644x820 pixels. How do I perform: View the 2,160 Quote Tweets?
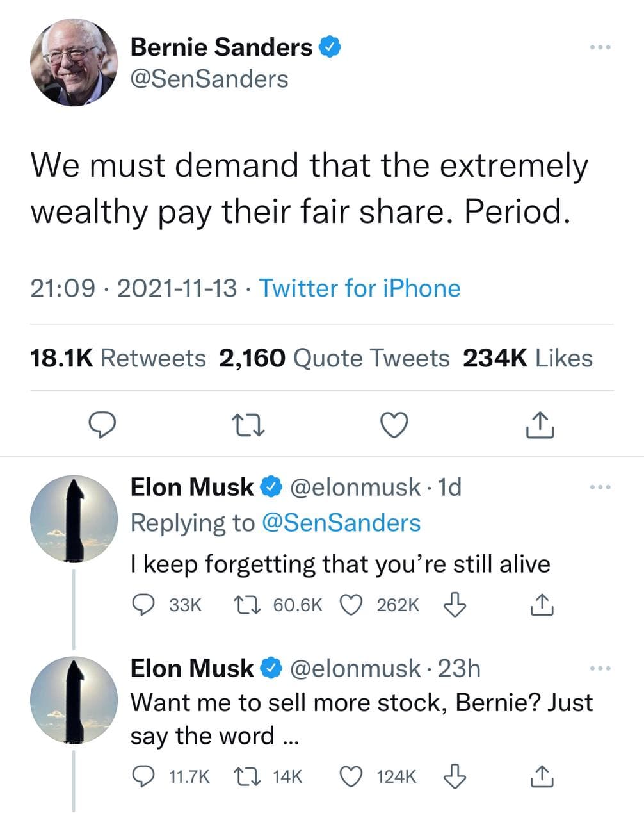(334, 358)
